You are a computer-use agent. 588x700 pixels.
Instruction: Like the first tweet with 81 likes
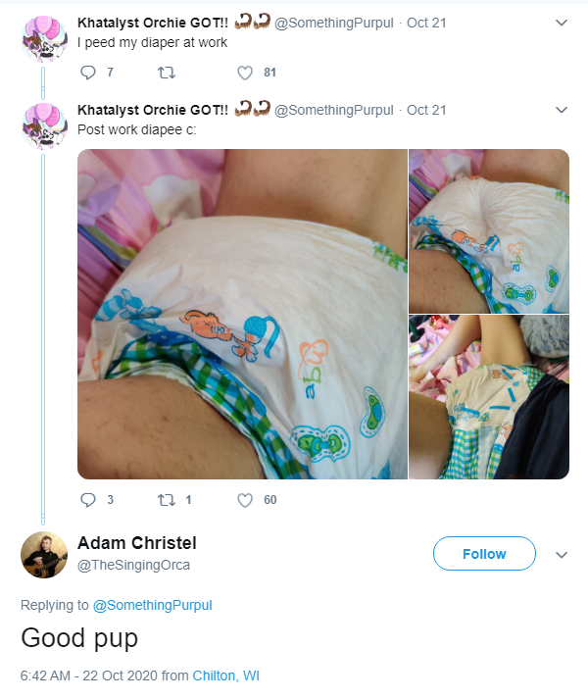(x=244, y=73)
